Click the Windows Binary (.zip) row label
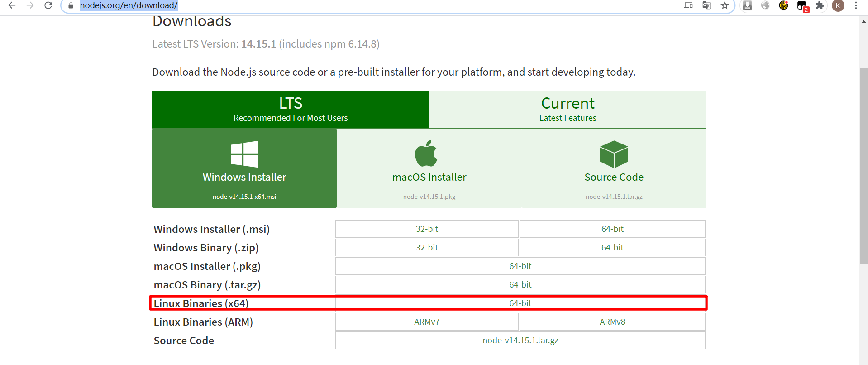Screen dimensions: 868x365 click(206, 248)
